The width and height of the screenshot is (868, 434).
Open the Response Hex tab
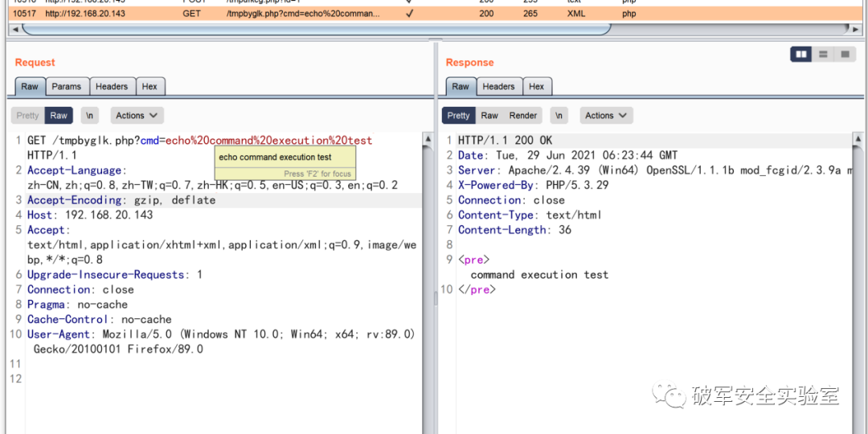click(x=536, y=86)
